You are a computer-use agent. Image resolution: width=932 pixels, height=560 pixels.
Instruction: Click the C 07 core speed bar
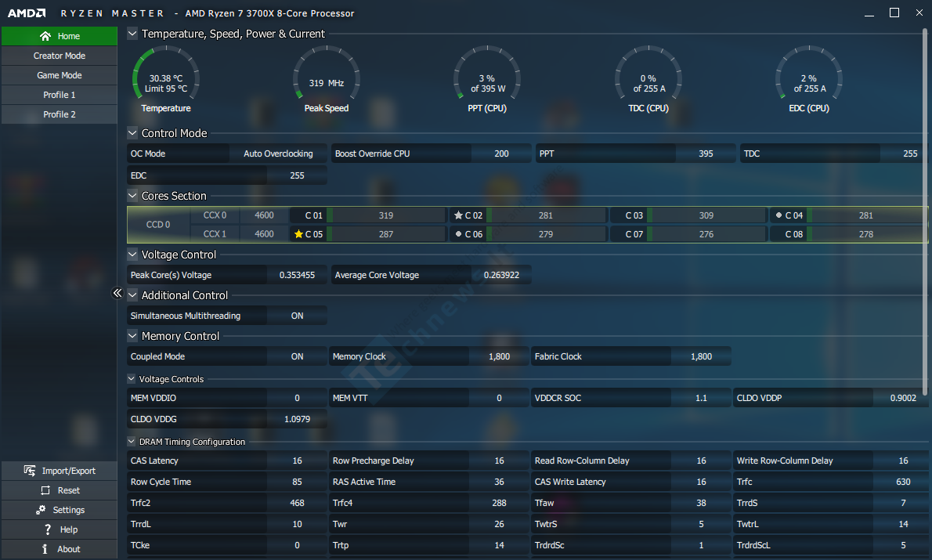coord(706,234)
